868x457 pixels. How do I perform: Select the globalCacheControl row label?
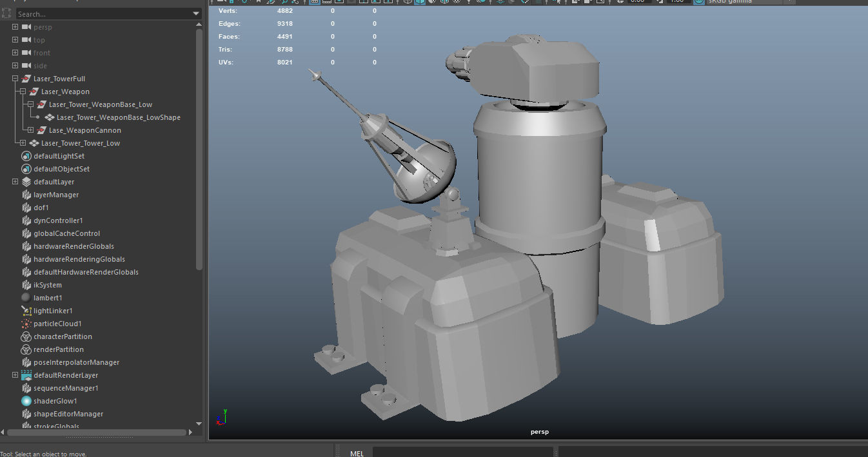67,233
